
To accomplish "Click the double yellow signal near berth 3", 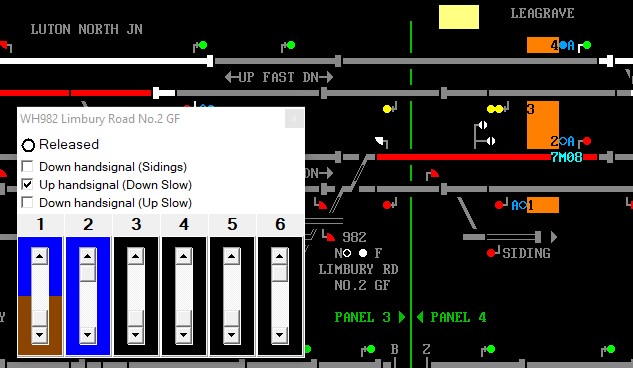I will 495,109.
